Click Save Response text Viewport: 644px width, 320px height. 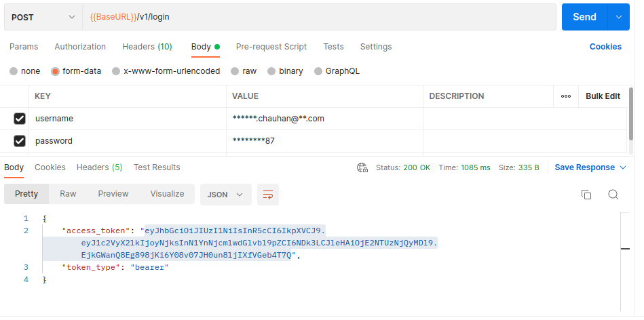point(585,167)
